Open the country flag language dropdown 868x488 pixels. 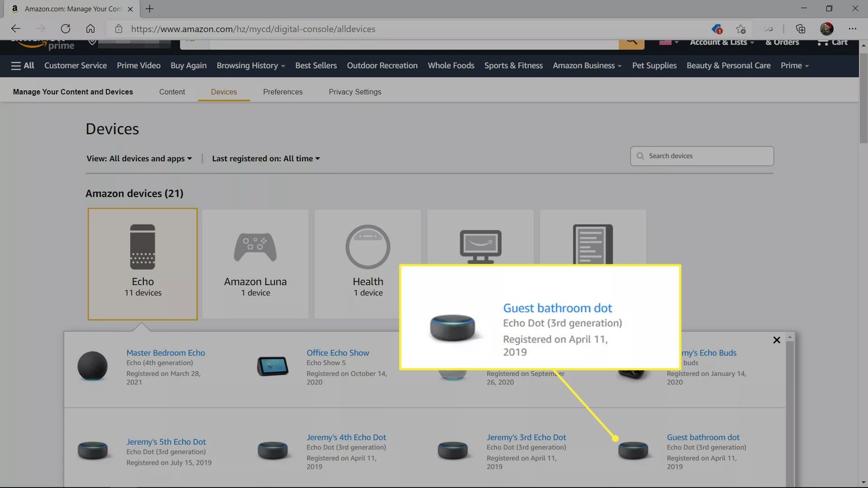click(x=669, y=43)
